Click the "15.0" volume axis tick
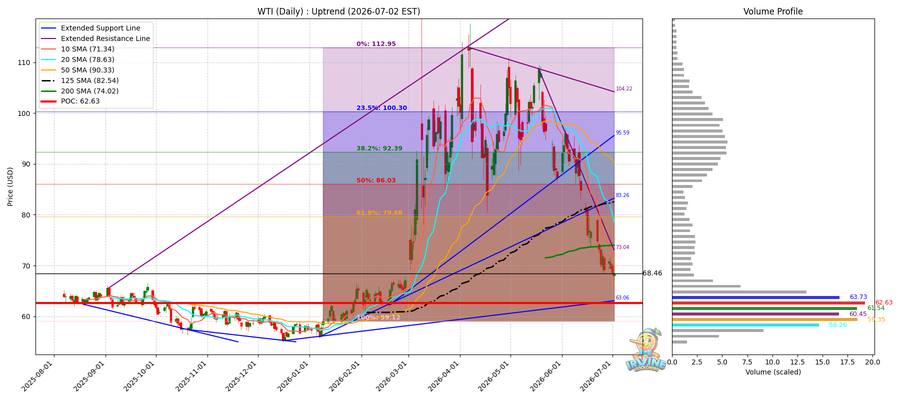Image resolution: width=900 pixels, height=400 pixels. (x=824, y=363)
